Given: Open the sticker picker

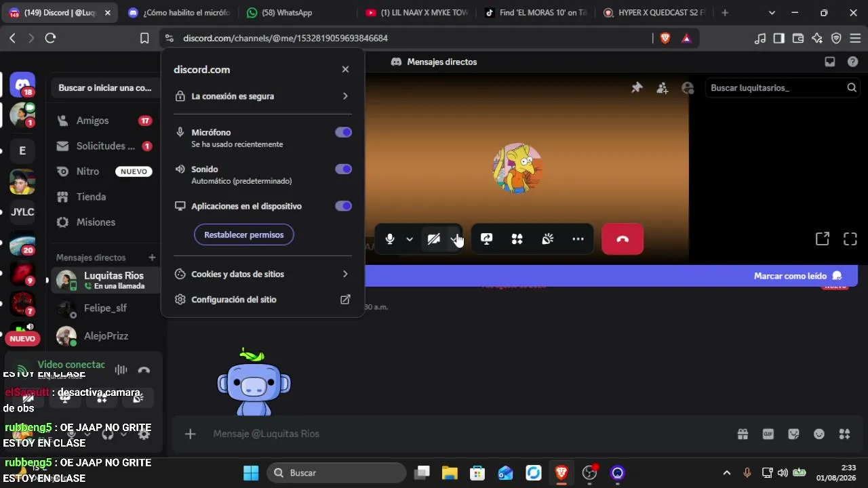Looking at the screenshot, I should 794,434.
